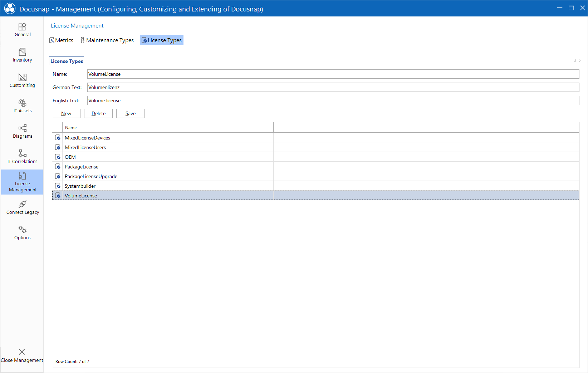Screen dimensions: 588x373
Task: Save the license type changes
Action: click(x=131, y=113)
